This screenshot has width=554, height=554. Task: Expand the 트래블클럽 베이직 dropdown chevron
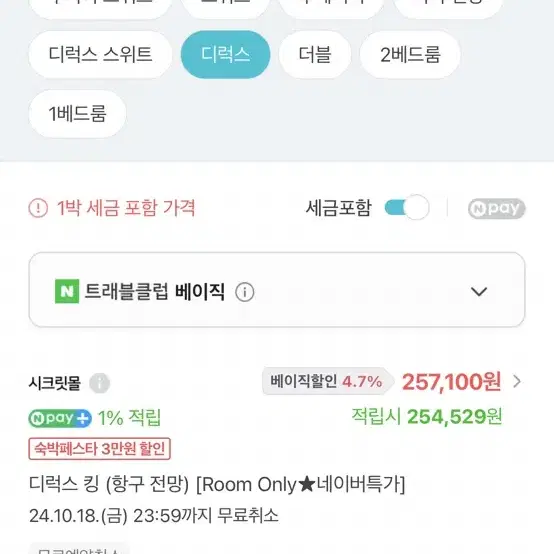point(479,291)
